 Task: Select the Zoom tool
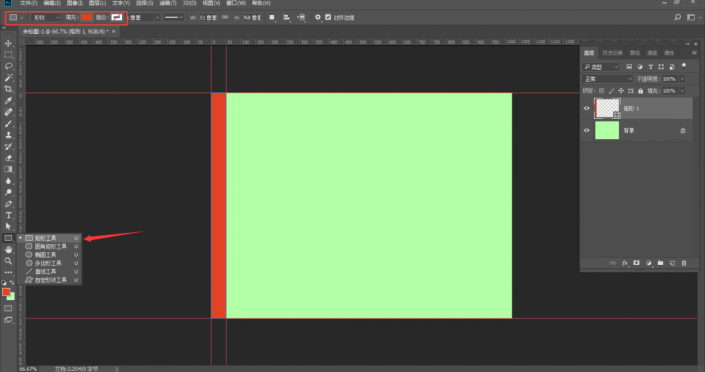pos(8,261)
